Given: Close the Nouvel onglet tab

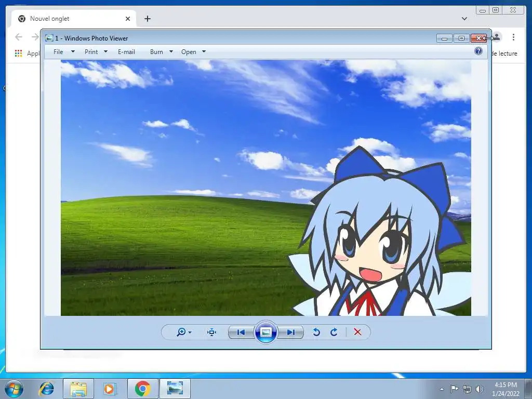Looking at the screenshot, I should coord(128,19).
